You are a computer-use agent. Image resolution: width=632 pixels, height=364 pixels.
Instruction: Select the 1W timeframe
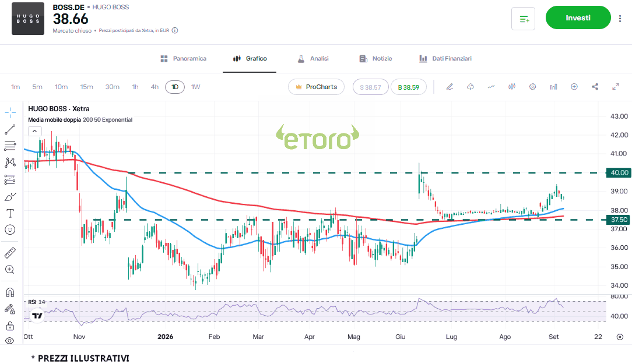pyautogui.click(x=195, y=87)
